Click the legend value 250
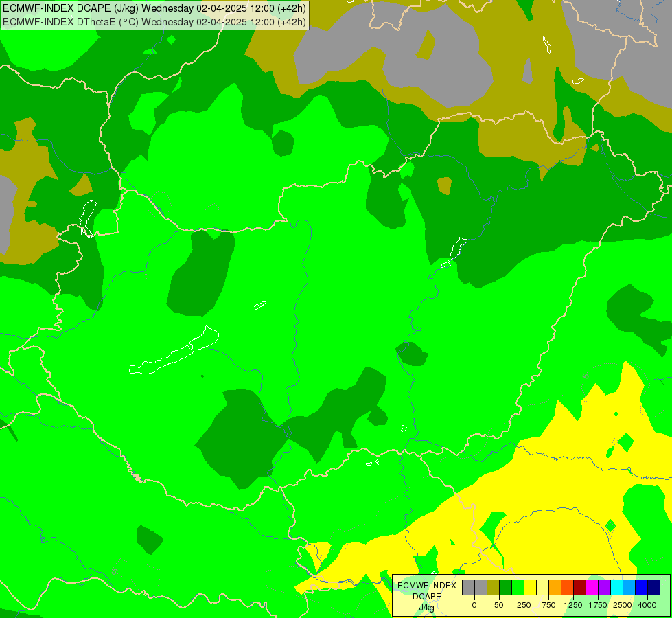 click(x=524, y=605)
